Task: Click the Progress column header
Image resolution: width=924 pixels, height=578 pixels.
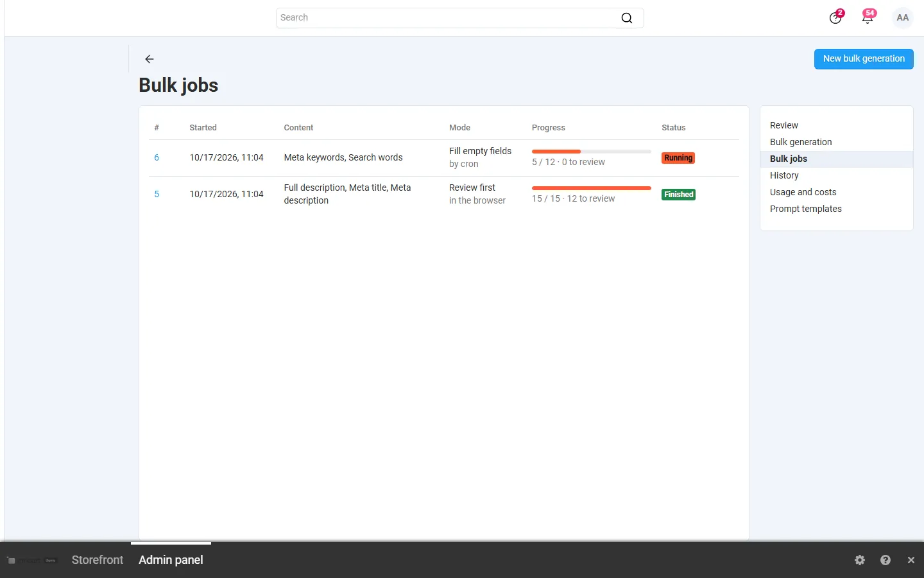Action: click(x=549, y=128)
